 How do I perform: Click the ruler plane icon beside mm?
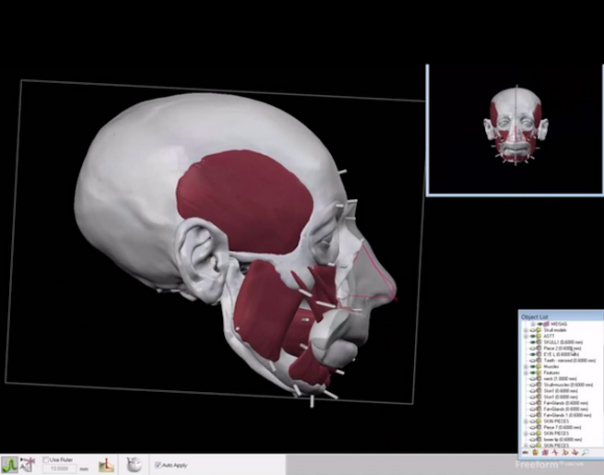tap(107, 465)
